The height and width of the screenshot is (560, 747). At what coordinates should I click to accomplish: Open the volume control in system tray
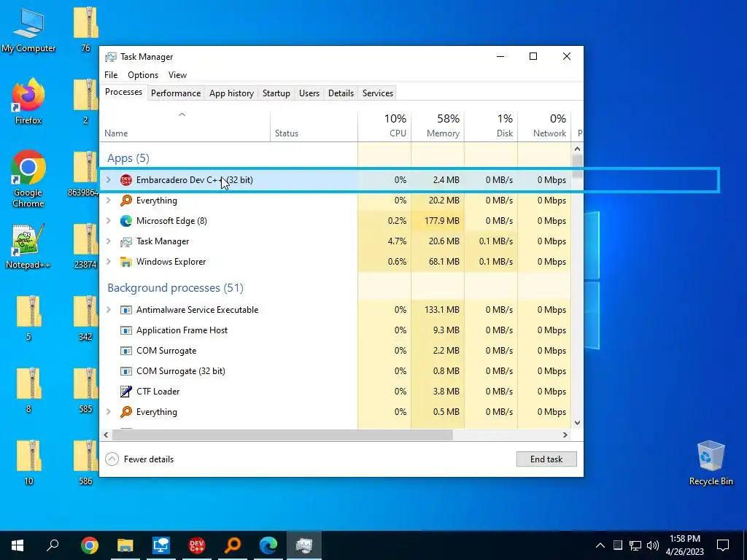[x=653, y=545]
